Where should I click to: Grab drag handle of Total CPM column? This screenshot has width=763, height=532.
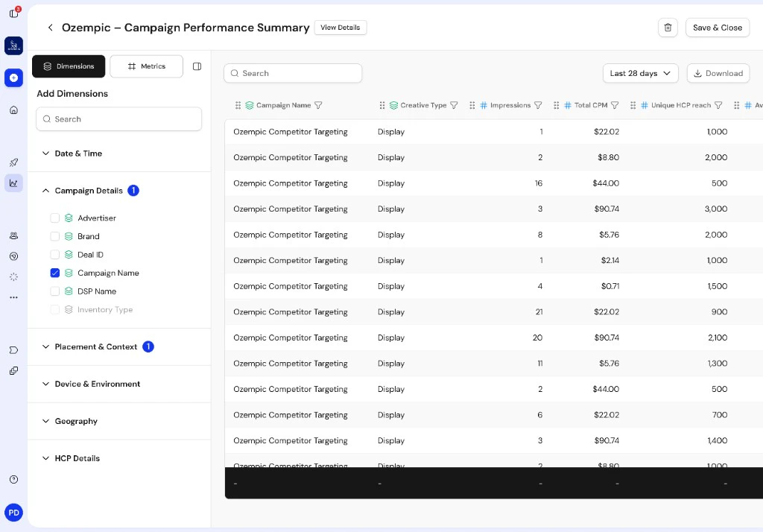coord(556,105)
